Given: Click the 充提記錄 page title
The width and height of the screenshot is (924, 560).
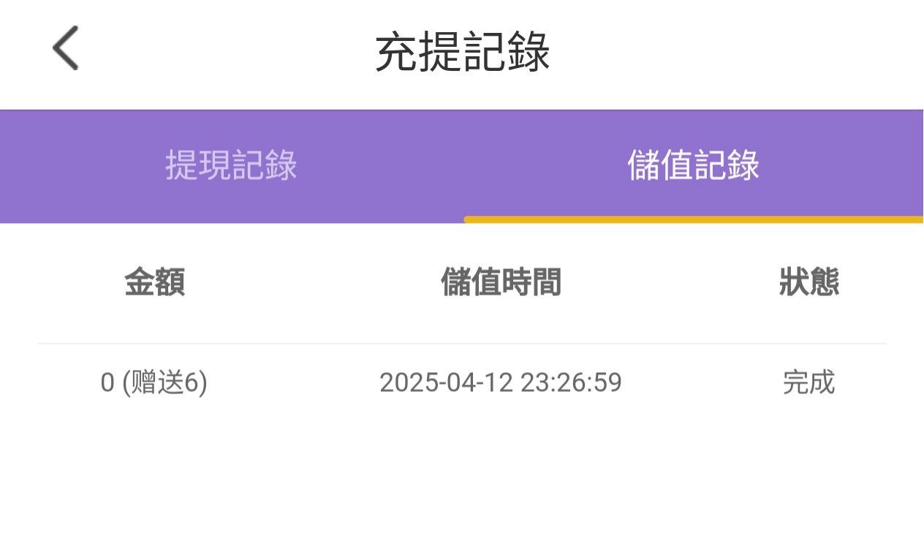Looking at the screenshot, I should click(x=462, y=53).
